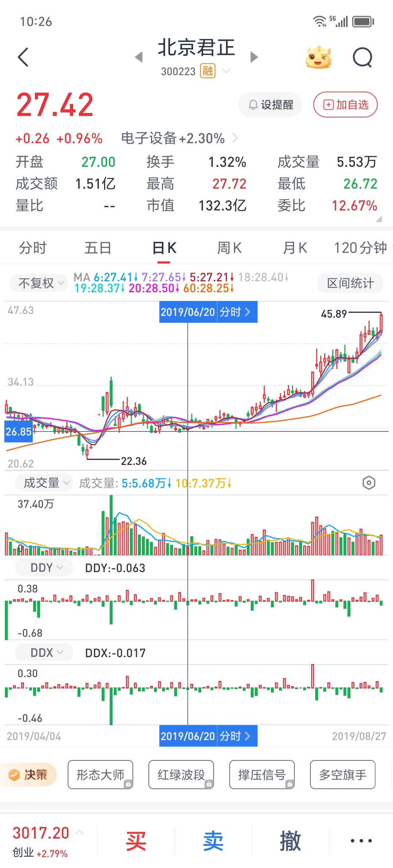This screenshot has width=393, height=868.
Task: Open 成交量 indicator dropdown
Action: tap(44, 483)
